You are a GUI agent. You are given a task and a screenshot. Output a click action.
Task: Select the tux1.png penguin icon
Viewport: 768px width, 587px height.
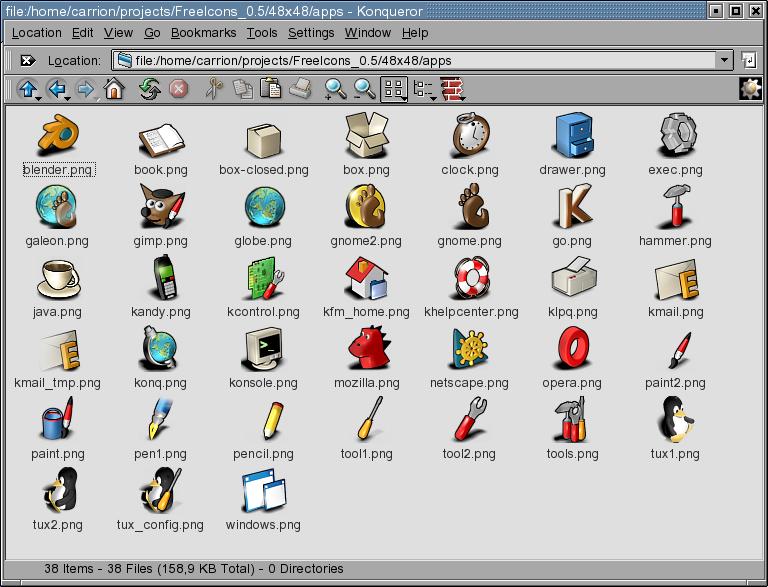click(675, 419)
